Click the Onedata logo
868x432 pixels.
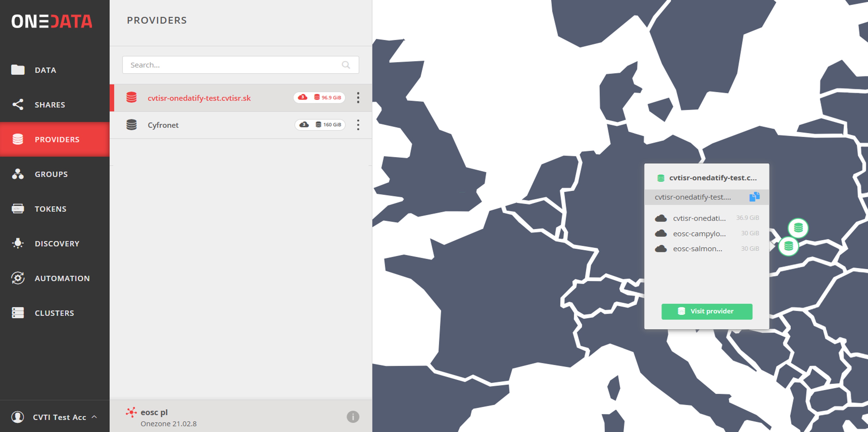point(52,21)
